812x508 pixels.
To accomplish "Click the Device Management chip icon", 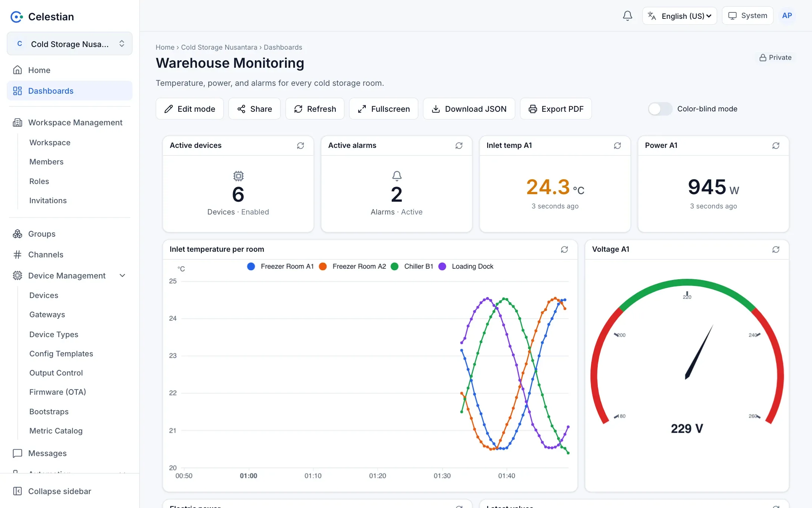I will tap(17, 275).
